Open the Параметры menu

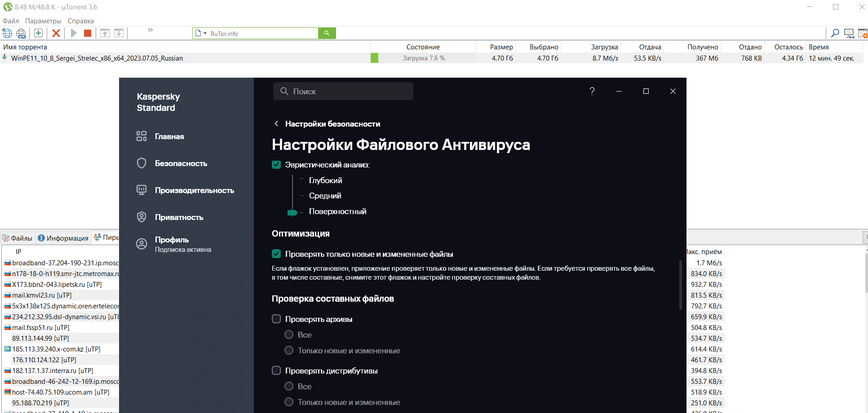43,21
